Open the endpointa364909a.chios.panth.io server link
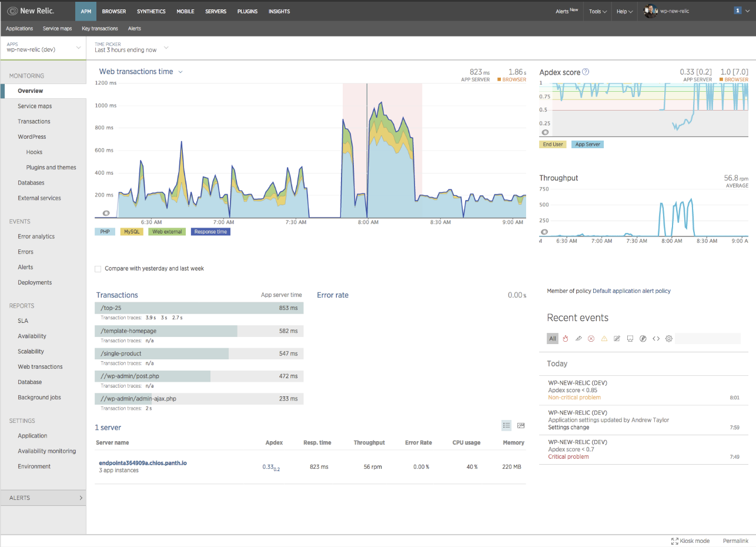Viewport: 756px width, 547px height. (143, 463)
